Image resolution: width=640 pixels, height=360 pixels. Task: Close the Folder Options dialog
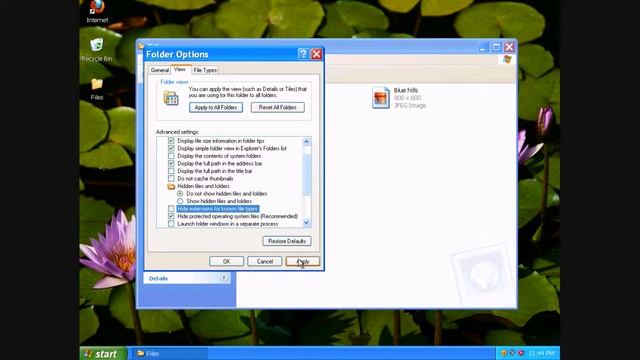click(x=317, y=54)
